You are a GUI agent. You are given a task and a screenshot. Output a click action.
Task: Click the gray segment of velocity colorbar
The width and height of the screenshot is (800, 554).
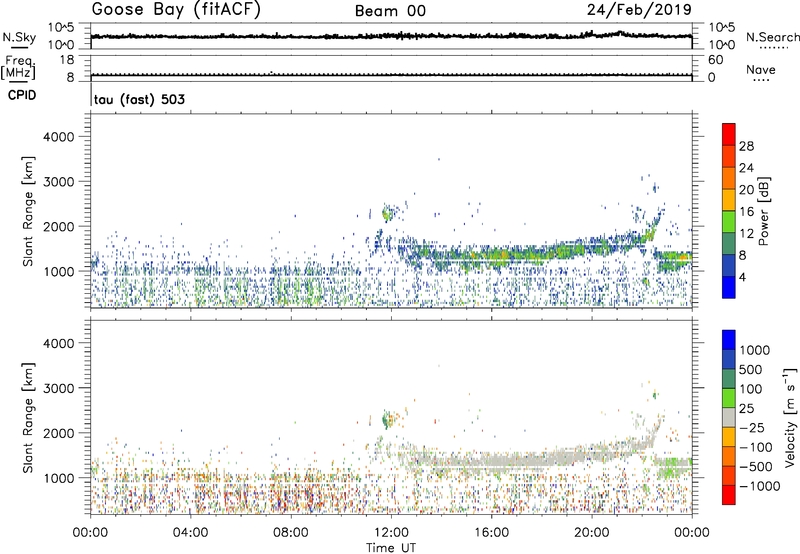729,417
